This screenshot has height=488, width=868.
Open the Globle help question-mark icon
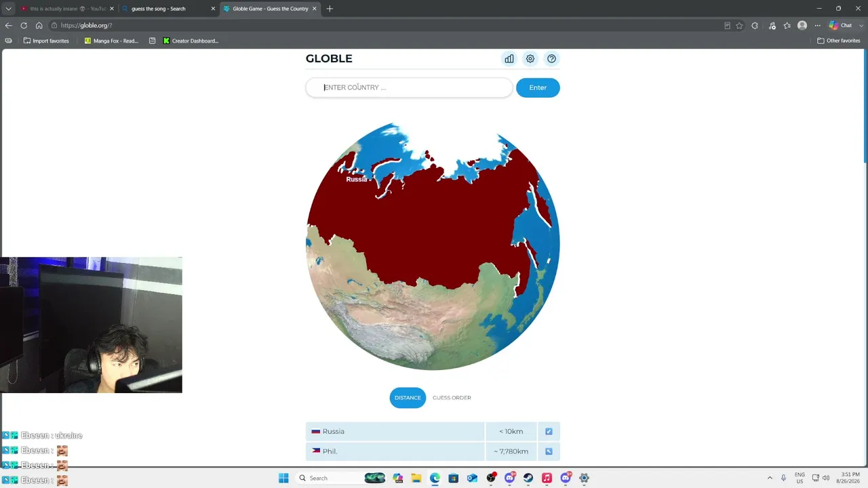[551, 59]
